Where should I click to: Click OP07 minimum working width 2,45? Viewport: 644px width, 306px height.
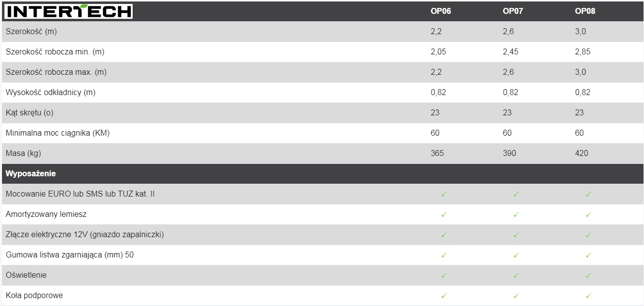(510, 52)
